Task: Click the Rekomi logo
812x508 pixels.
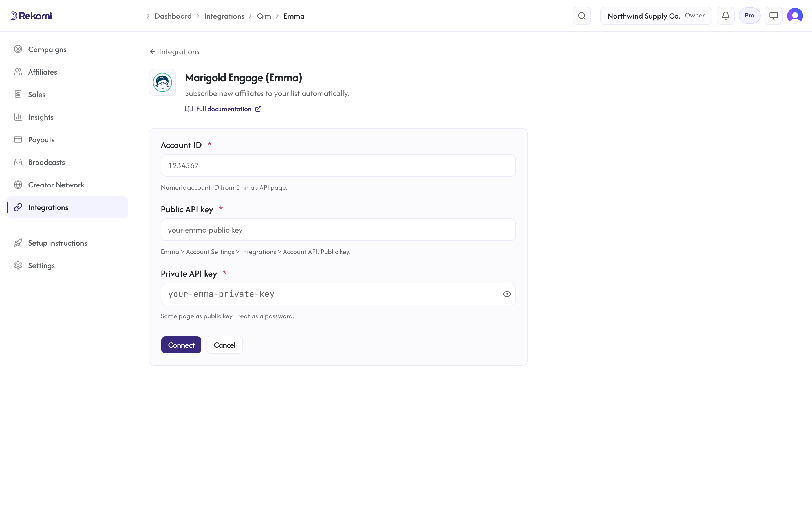Action: [31, 16]
